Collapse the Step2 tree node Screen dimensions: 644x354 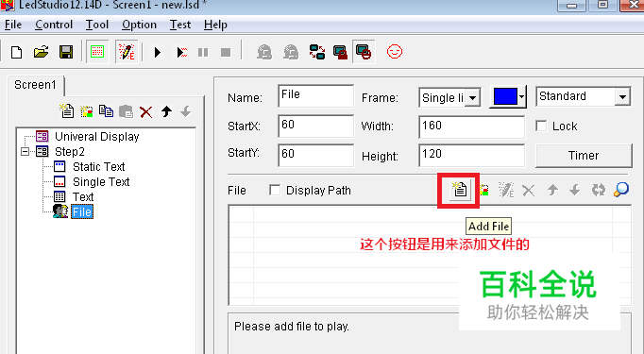click(x=25, y=152)
